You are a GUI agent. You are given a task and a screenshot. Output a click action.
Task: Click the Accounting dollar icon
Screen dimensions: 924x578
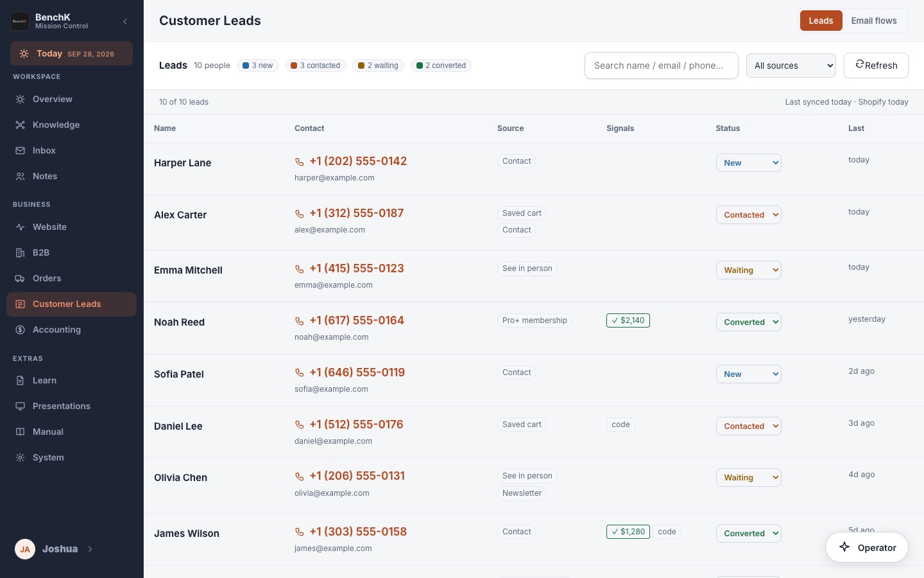tap(21, 330)
